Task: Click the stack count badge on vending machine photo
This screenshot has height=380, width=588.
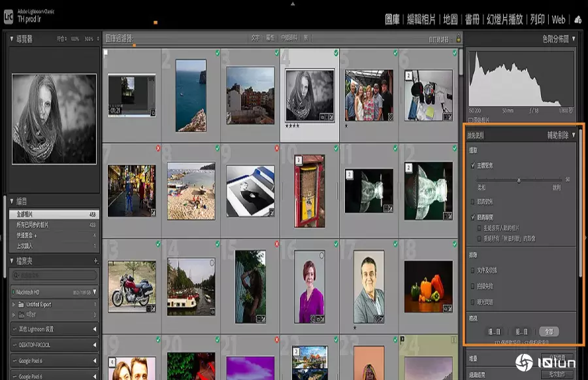Action: click(x=298, y=159)
